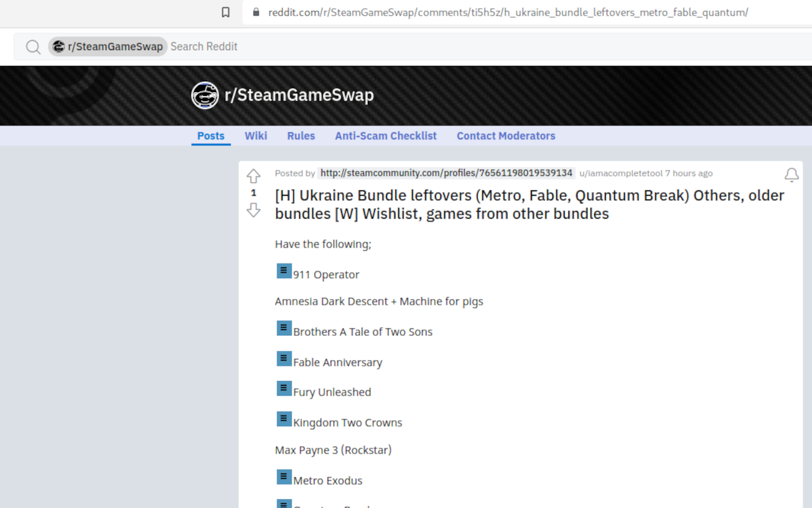Image resolution: width=812 pixels, height=508 pixels.
Task: Click the icon beside Fury Unleashed
Action: point(284,388)
